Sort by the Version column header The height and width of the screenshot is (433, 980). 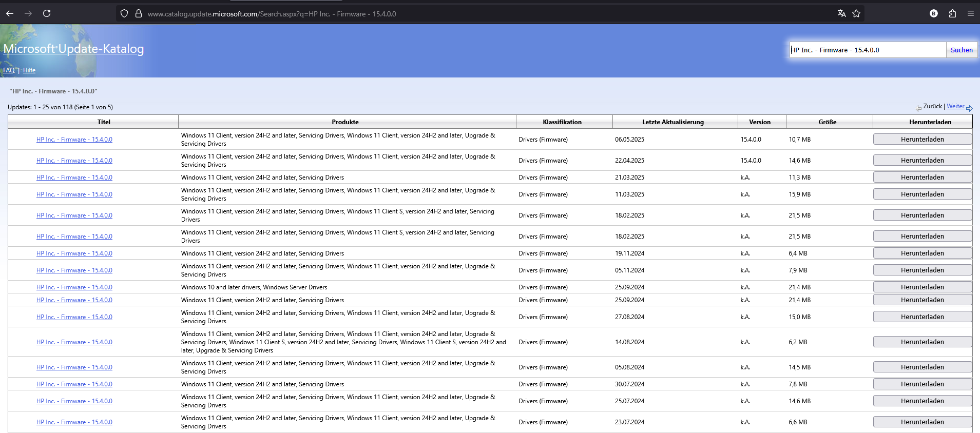pyautogui.click(x=760, y=122)
